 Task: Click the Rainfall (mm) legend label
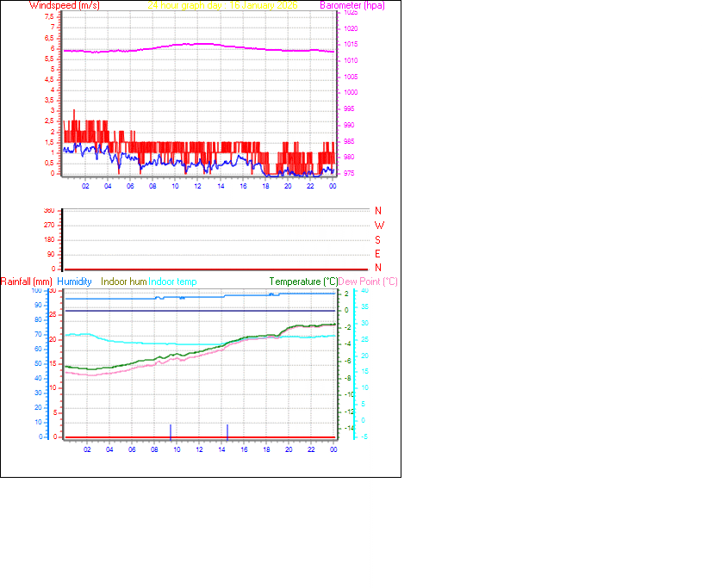(x=27, y=282)
